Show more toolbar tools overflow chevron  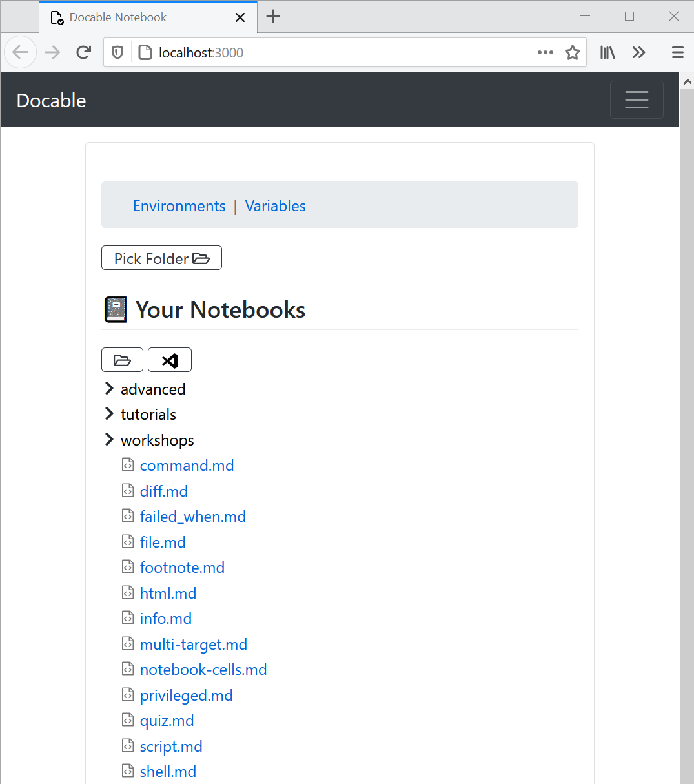coord(638,52)
